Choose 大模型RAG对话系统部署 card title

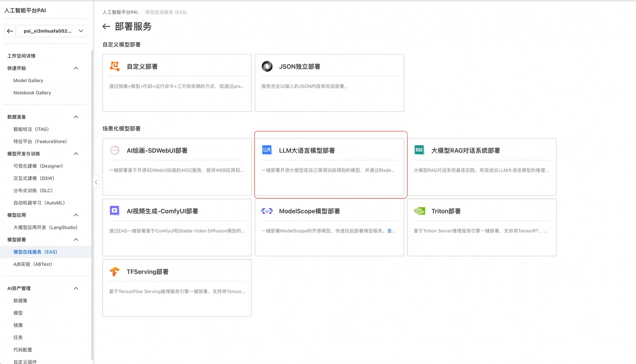466,150
